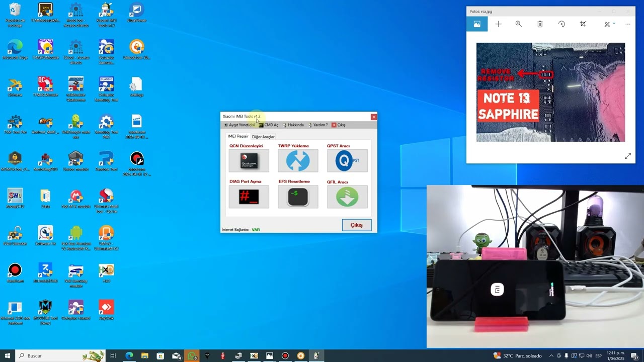Image resolution: width=644 pixels, height=362 pixels.
Task: Open UltraViewer desktop shortcut
Action: tap(136, 13)
